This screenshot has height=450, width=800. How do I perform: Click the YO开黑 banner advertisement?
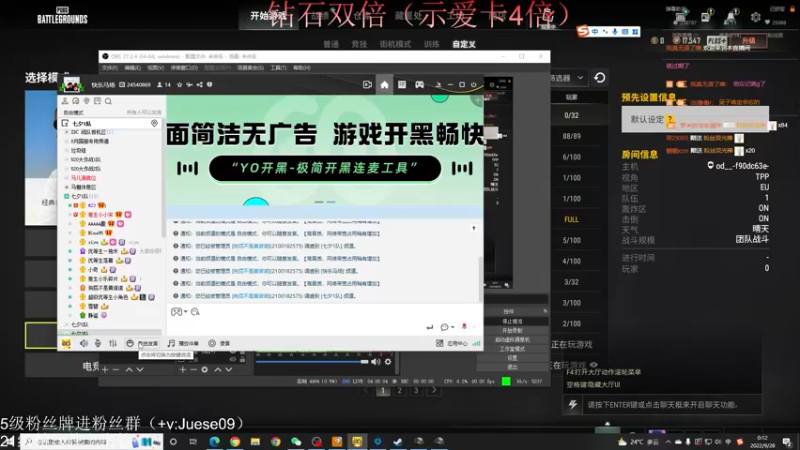[325, 152]
